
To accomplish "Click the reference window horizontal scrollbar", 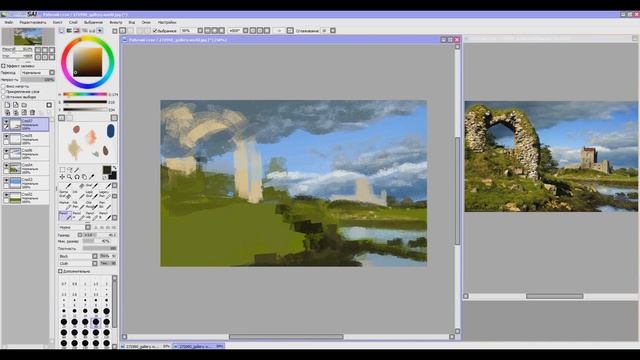I will [554, 296].
